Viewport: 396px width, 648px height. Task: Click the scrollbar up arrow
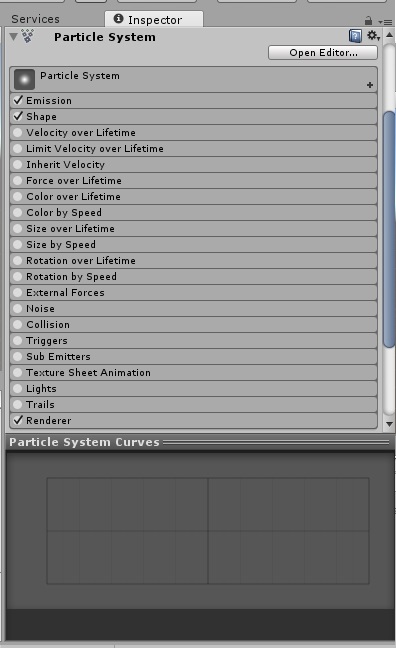pos(389,36)
